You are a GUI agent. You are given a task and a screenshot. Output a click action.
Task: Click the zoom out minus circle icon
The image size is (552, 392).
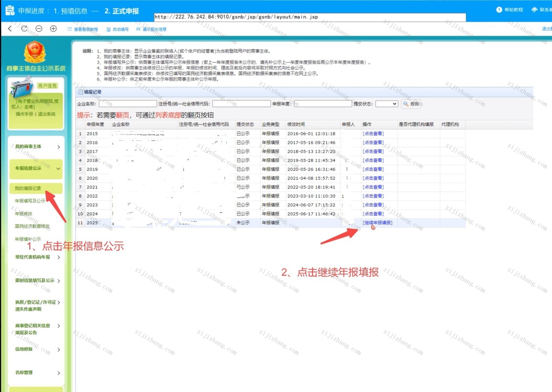click(39, 29)
